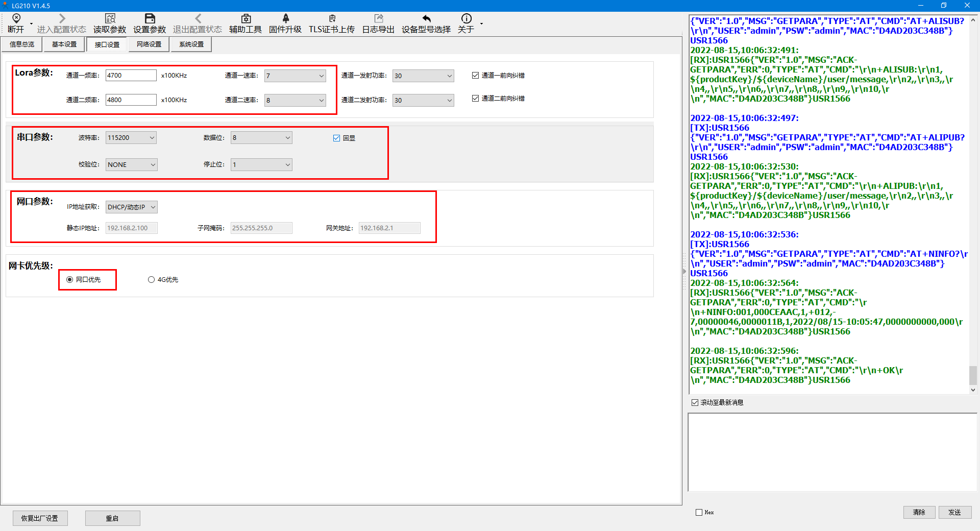Click the 设置参数 save parameters icon
980x531 pixels.
[150, 19]
